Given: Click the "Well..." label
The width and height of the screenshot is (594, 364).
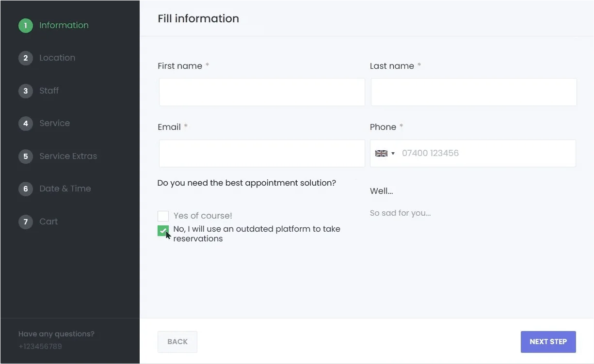Looking at the screenshot, I should click(382, 191).
